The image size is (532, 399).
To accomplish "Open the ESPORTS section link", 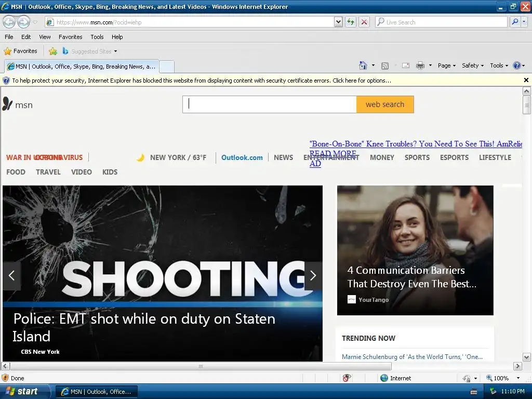I will click(x=454, y=157).
